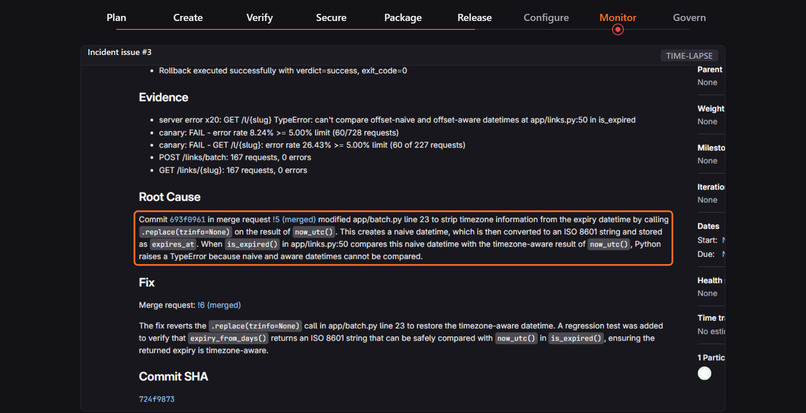
Task: Select the Plan stage tab
Action: pos(116,17)
